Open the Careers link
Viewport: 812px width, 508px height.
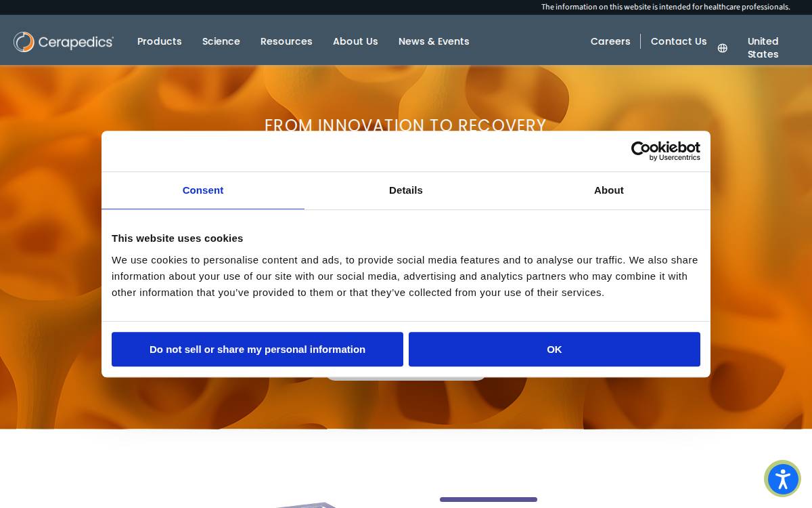tap(610, 41)
